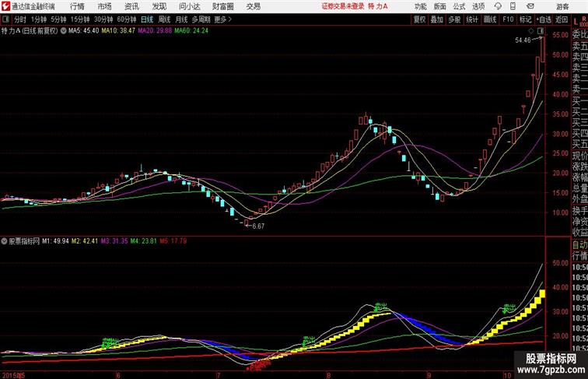Open the 行情 menu
588x379 pixels.
(77, 6)
